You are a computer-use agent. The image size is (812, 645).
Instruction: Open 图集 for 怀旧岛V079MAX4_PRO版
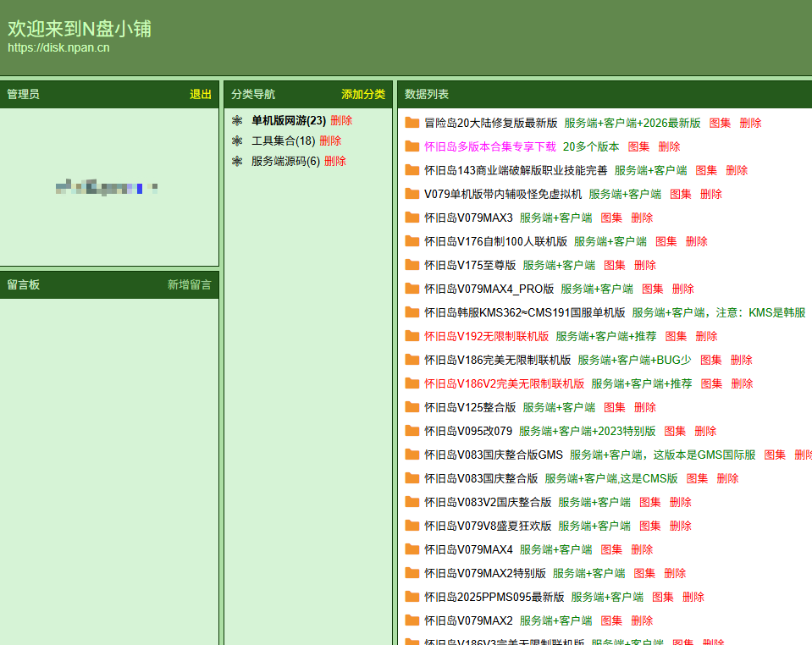pyautogui.click(x=653, y=289)
